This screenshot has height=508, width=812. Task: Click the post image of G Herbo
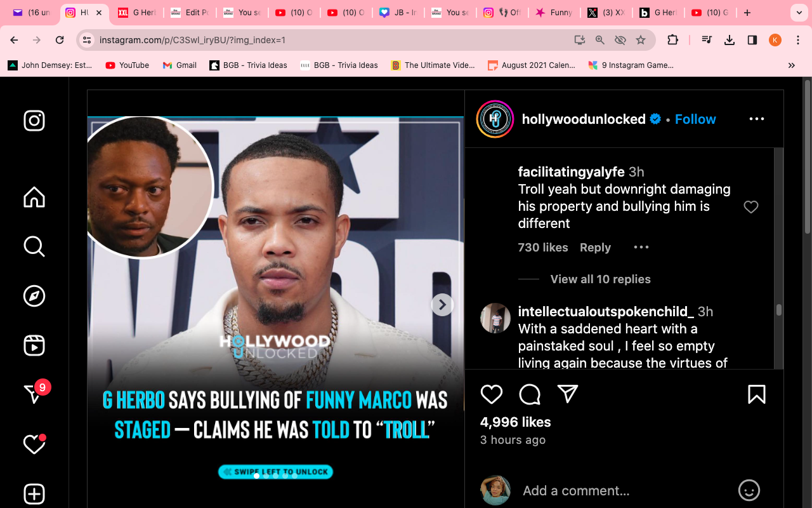pos(275,305)
